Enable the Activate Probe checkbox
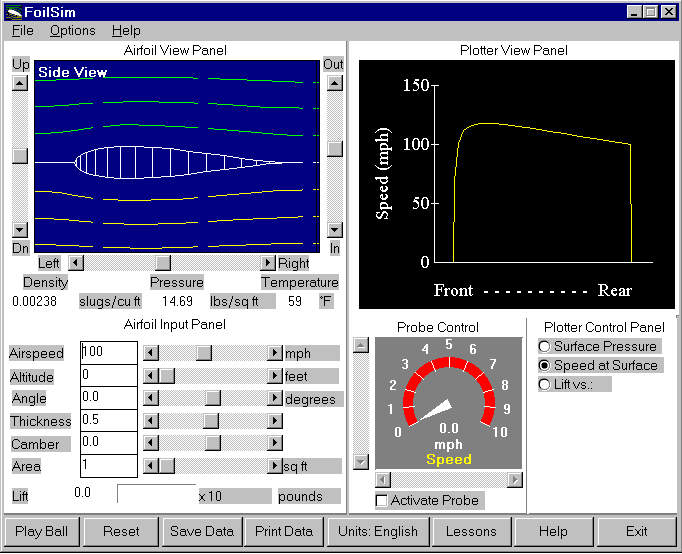 (x=381, y=500)
